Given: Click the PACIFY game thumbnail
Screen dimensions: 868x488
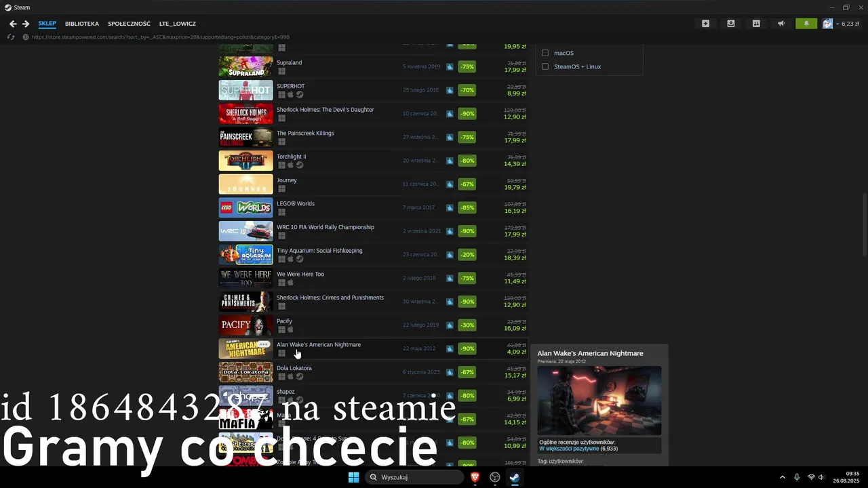Looking at the screenshot, I should (x=245, y=325).
